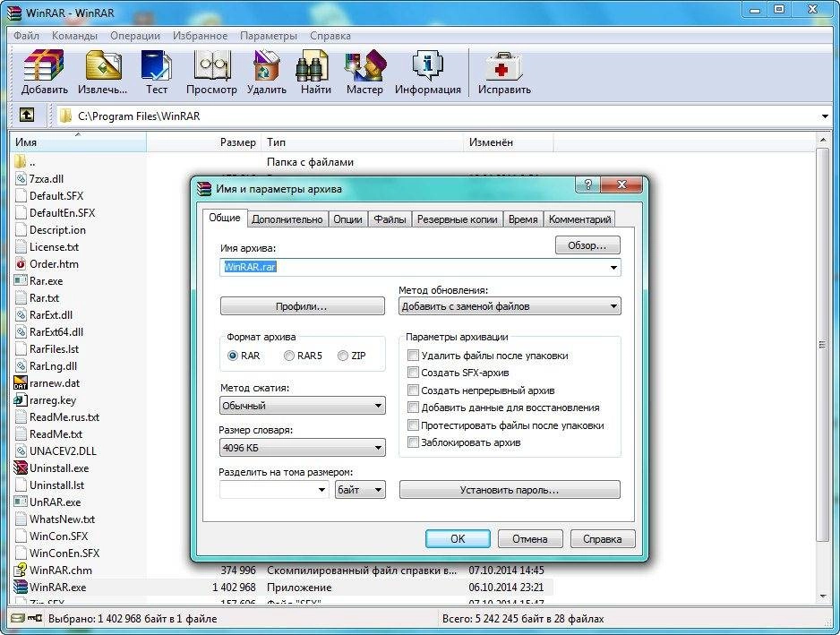The height and width of the screenshot is (635, 840).
Task: Switch to the Дополнительно tab
Action: [x=287, y=219]
